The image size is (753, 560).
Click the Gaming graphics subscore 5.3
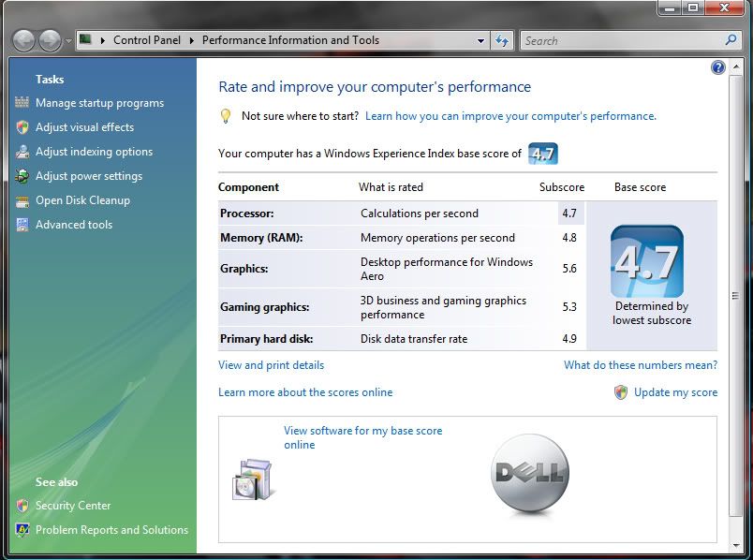(x=569, y=307)
